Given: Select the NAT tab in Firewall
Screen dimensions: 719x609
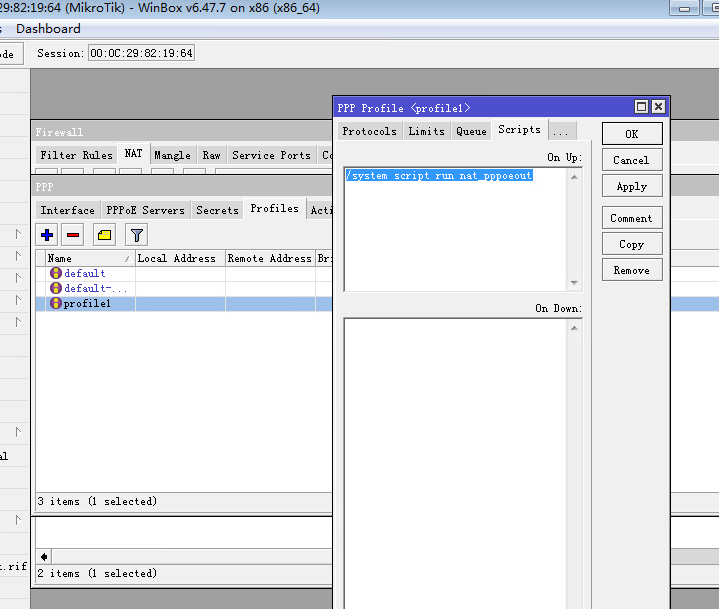Looking at the screenshot, I should point(133,154).
